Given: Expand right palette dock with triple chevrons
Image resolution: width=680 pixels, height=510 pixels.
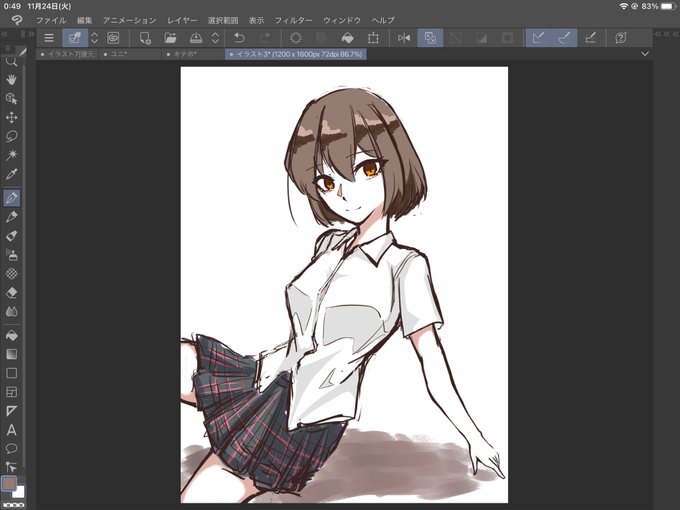Looking at the screenshot, I should pyautogui.click(x=667, y=34).
